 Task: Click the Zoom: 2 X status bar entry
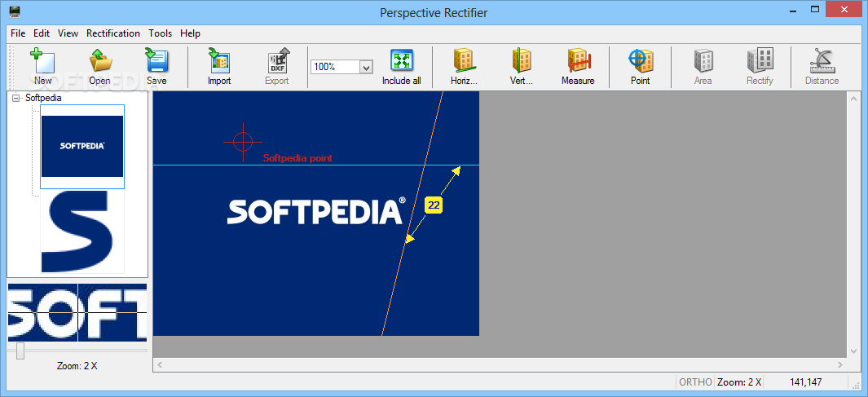(x=739, y=382)
